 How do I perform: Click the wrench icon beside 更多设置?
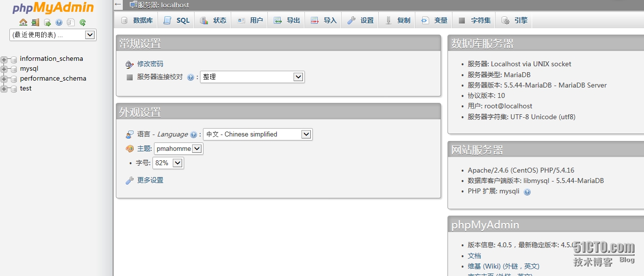pos(130,181)
